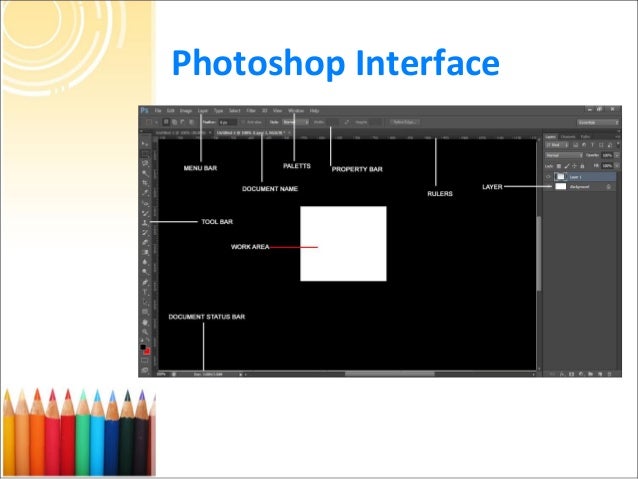Viewport: 638px width, 479px height.
Task: Change screen mode at toolbar bottom
Action: tap(144, 370)
